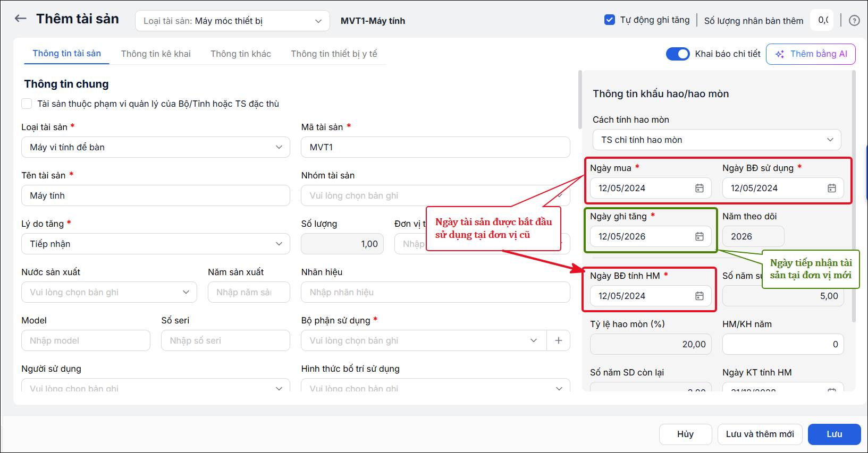The width and height of the screenshot is (868, 453).
Task: Click Lưu và thêm mới button
Action: click(x=760, y=434)
